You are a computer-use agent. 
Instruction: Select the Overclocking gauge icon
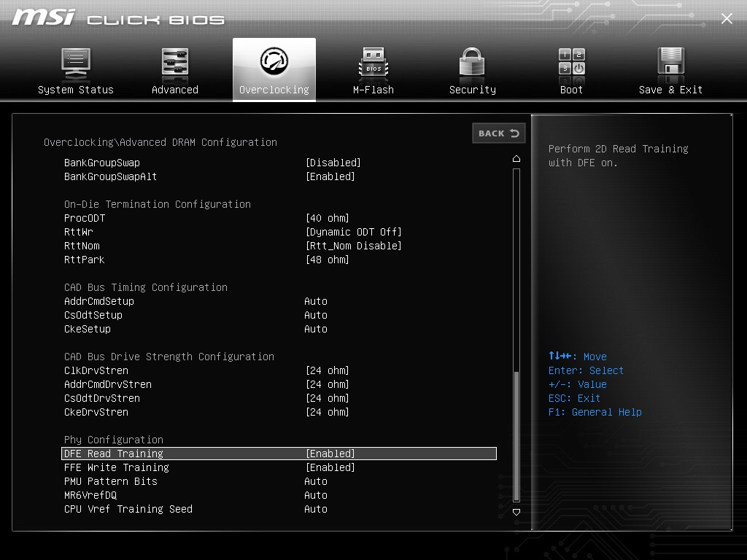click(274, 61)
